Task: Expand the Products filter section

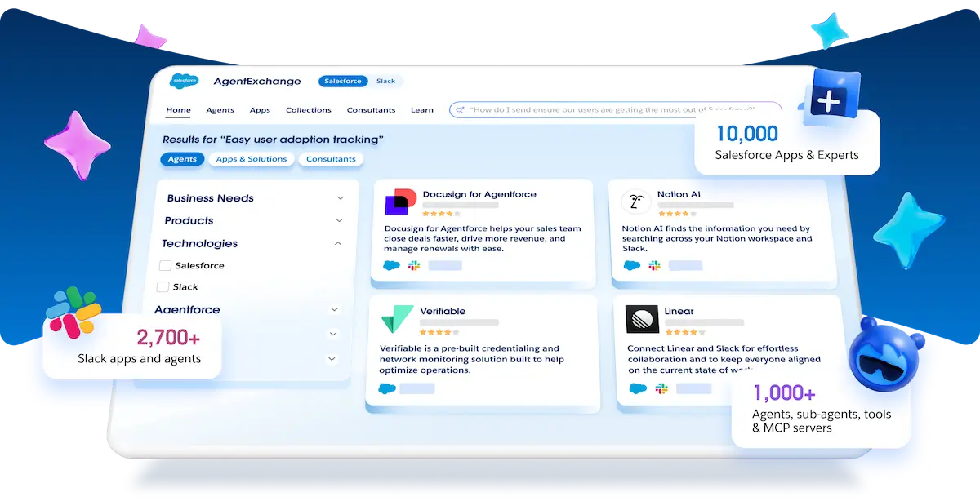Action: pos(340,220)
